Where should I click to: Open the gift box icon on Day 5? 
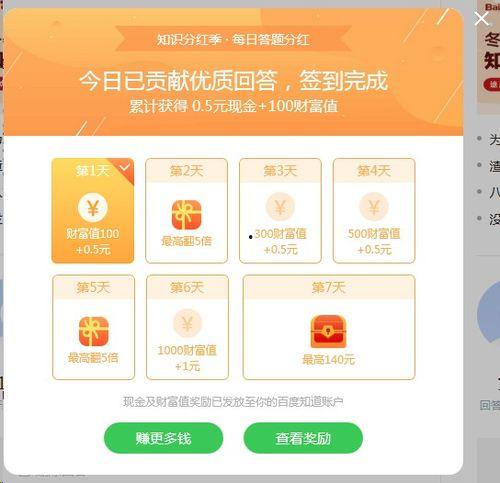(94, 331)
